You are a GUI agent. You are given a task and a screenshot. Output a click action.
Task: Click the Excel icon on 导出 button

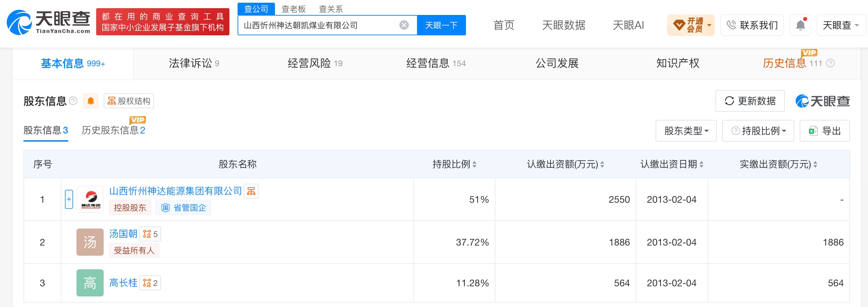coord(813,131)
